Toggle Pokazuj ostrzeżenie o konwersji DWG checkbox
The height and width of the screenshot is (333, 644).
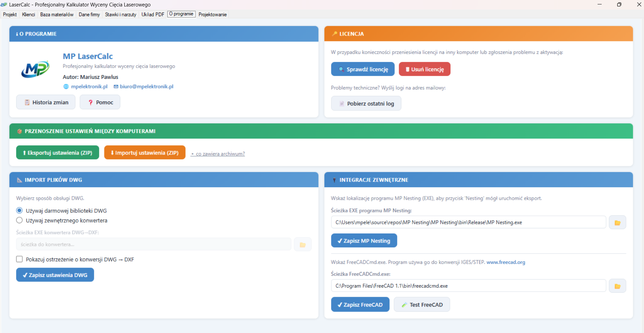(x=19, y=259)
